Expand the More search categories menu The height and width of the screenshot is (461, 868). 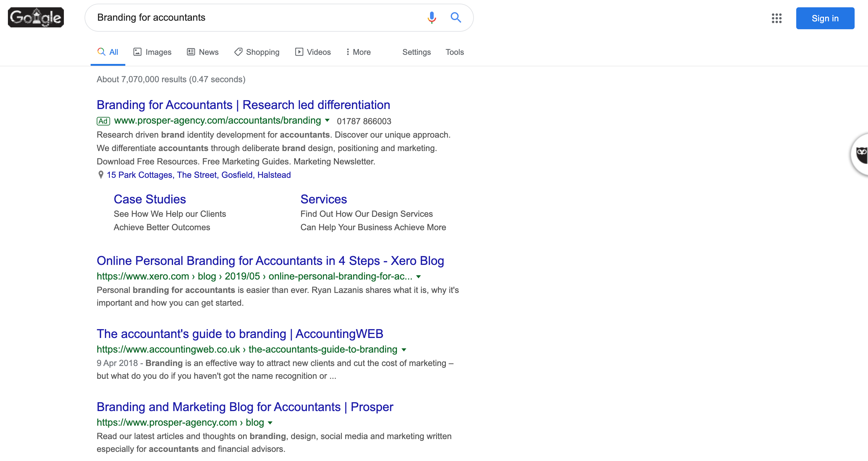(358, 52)
